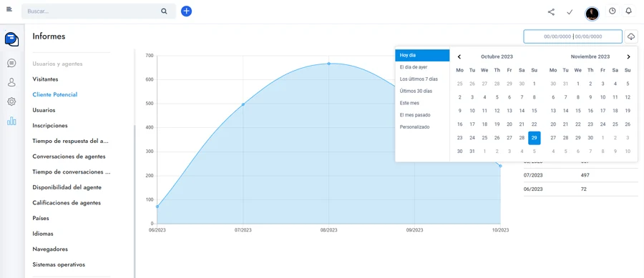The image size is (644, 278).
Task: Click the date range input field
Action: pyautogui.click(x=573, y=36)
